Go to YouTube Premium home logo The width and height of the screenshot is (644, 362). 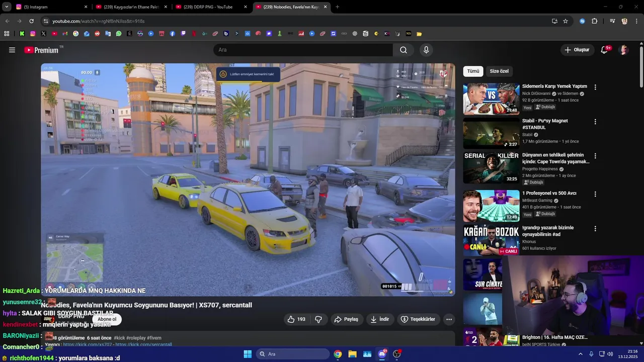(x=41, y=50)
